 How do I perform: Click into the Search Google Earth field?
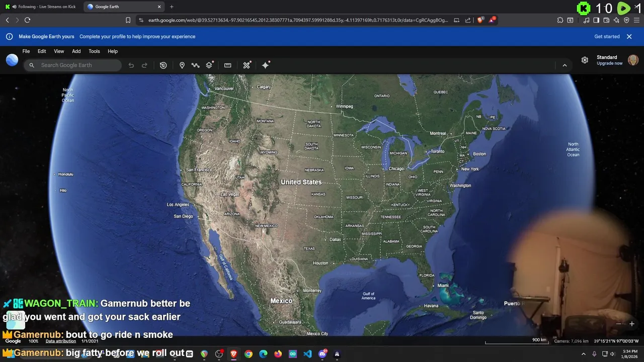[x=73, y=65]
